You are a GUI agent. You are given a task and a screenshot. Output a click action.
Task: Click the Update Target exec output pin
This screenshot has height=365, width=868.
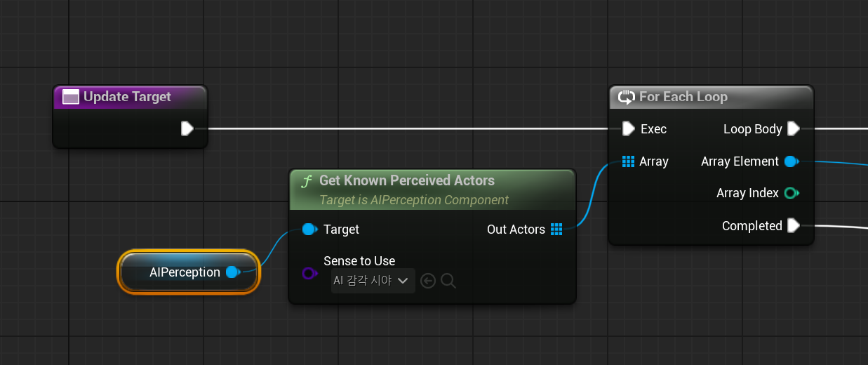[187, 128]
